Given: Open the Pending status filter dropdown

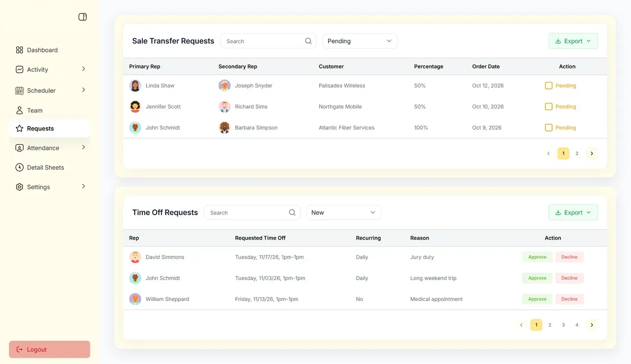Looking at the screenshot, I should pyautogui.click(x=360, y=41).
